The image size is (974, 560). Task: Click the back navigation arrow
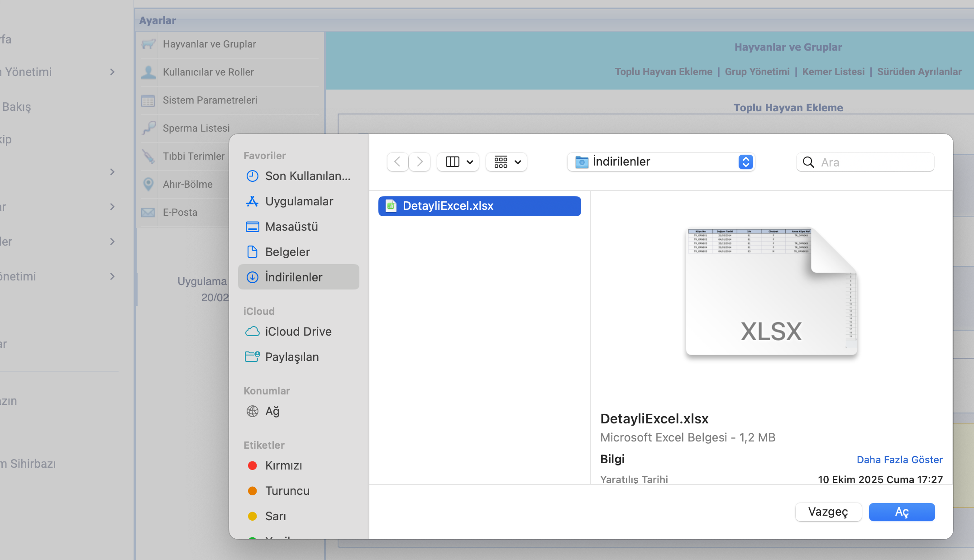pyautogui.click(x=397, y=162)
